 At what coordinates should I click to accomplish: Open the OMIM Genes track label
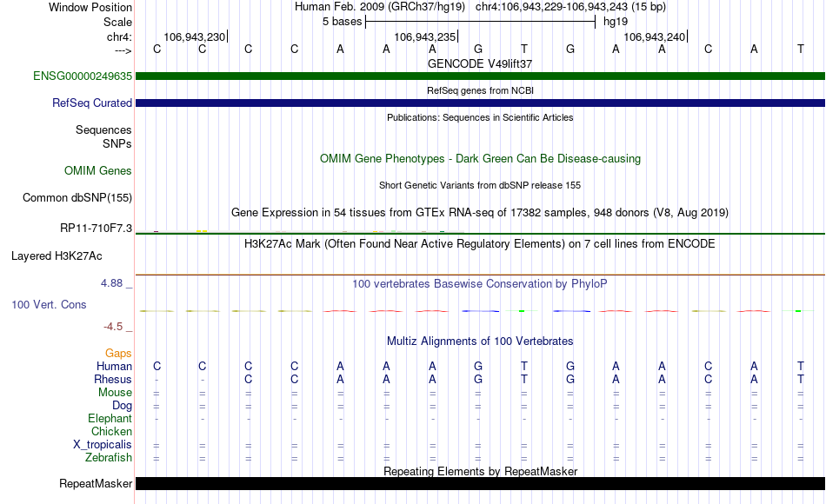(x=98, y=170)
